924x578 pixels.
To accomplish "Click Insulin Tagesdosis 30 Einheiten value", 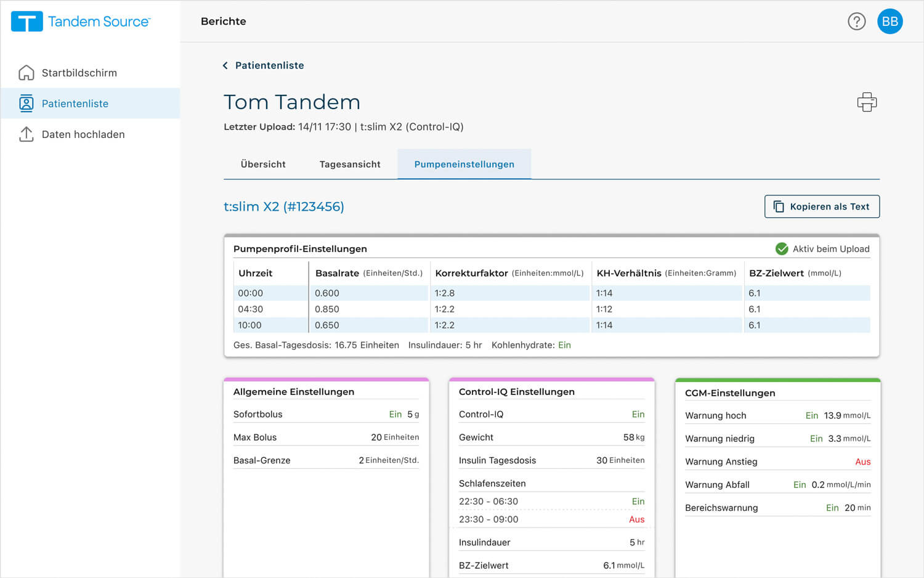I will (620, 460).
